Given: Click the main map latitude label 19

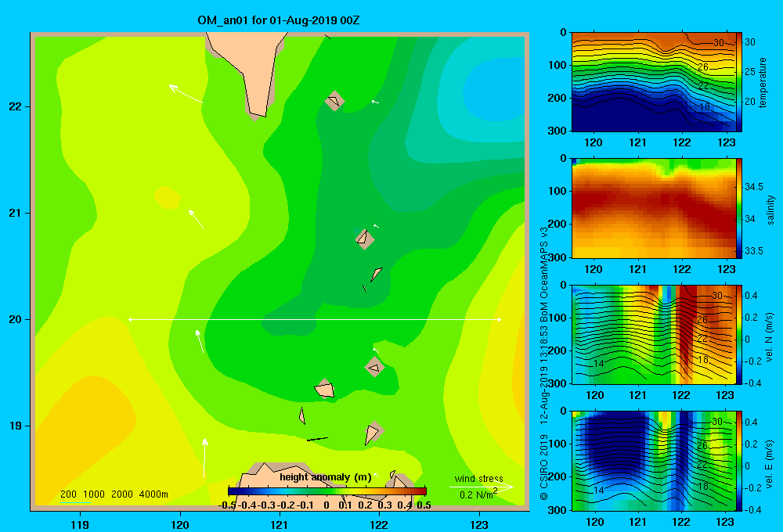Looking at the screenshot, I should tap(16, 426).
